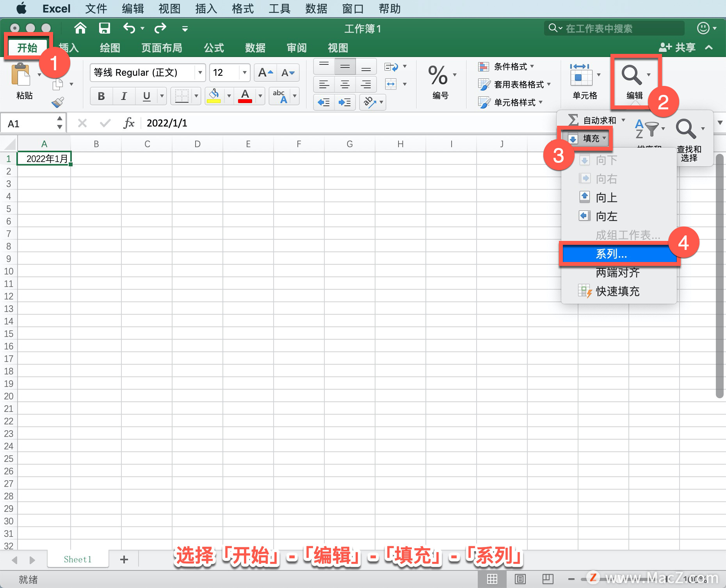Viewport: 726px width, 588px height.
Task: Expand font color options arrow
Action: tap(260, 96)
